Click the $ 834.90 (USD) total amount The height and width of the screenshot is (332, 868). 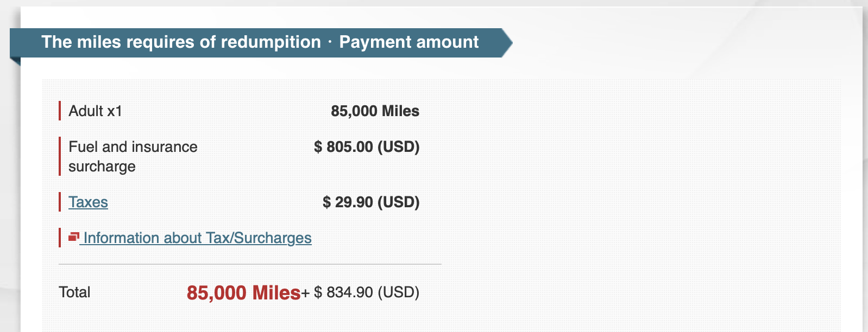pyautogui.click(x=367, y=292)
